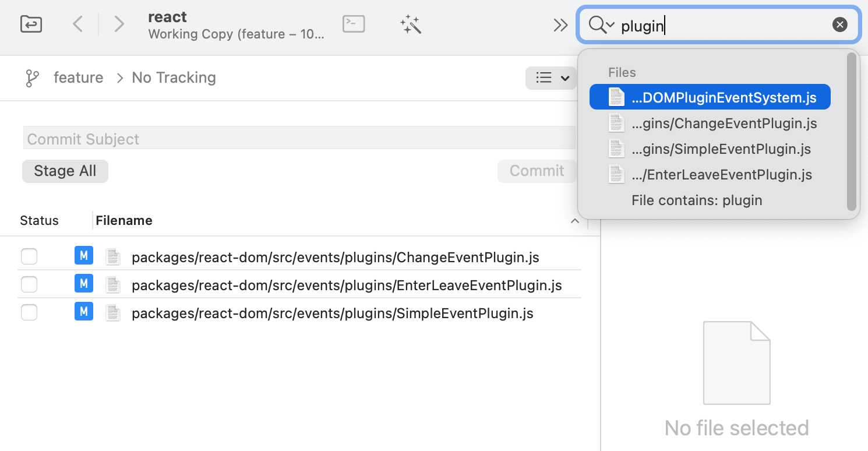
Task: Click the blue M status badge for ChangeEventPlugin.js
Action: (84, 256)
